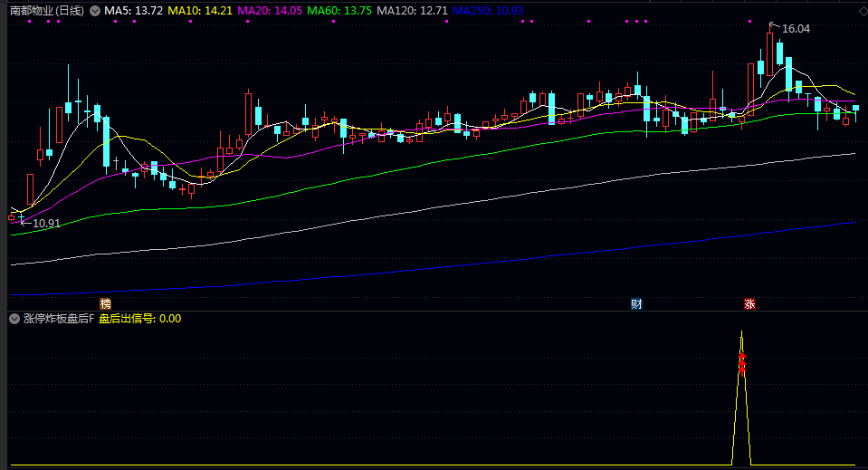Click the tallest red candlestick near 16.04
This screenshot has width=868, height=470.
tap(769, 54)
